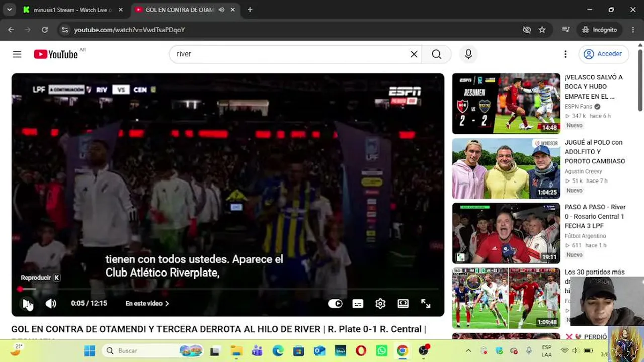The width and height of the screenshot is (644, 362).
Task: View site information icon in address bar
Action: [x=64, y=30]
